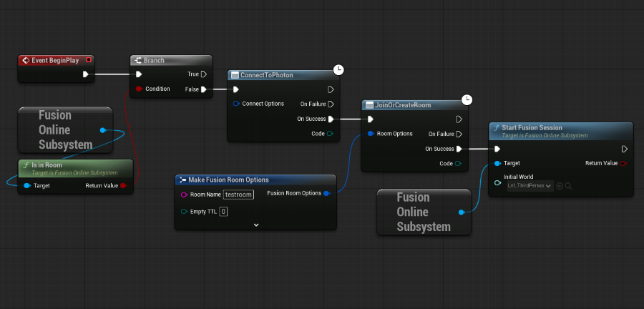Click the ConnectToPhoton execution input pin
Screen dimensions: 644x309
coord(235,89)
